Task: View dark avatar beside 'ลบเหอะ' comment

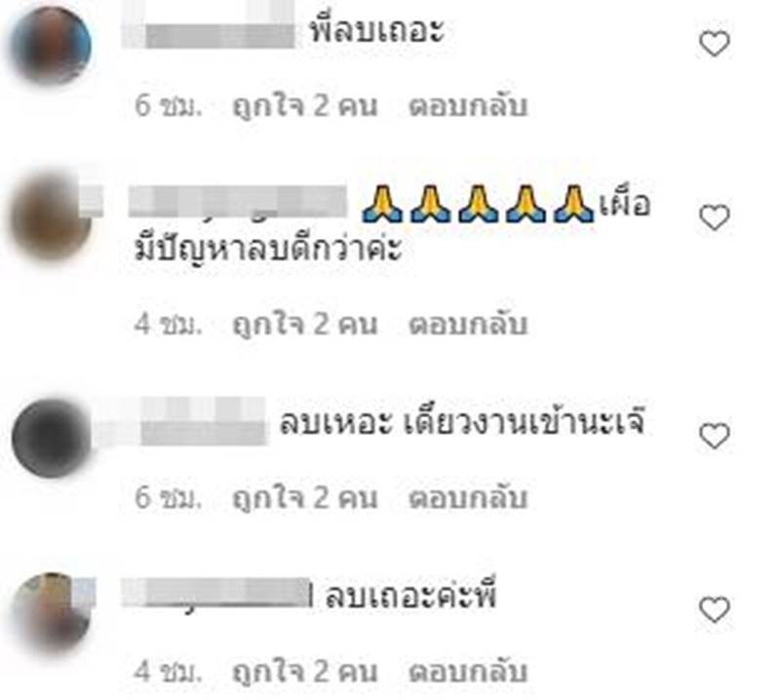Action: click(x=51, y=438)
